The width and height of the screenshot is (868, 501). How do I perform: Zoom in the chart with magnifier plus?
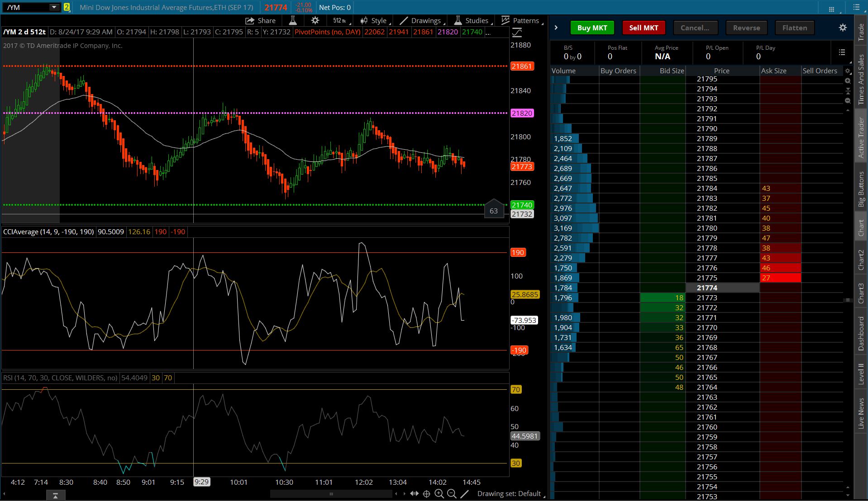coord(439,494)
